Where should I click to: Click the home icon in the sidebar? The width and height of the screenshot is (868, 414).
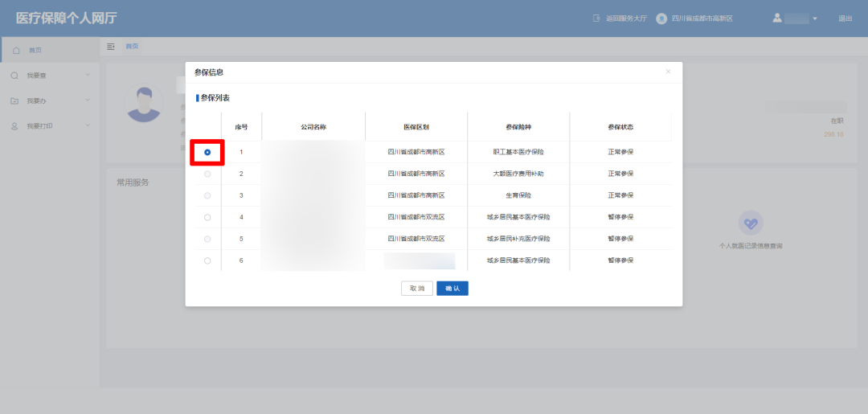point(16,51)
